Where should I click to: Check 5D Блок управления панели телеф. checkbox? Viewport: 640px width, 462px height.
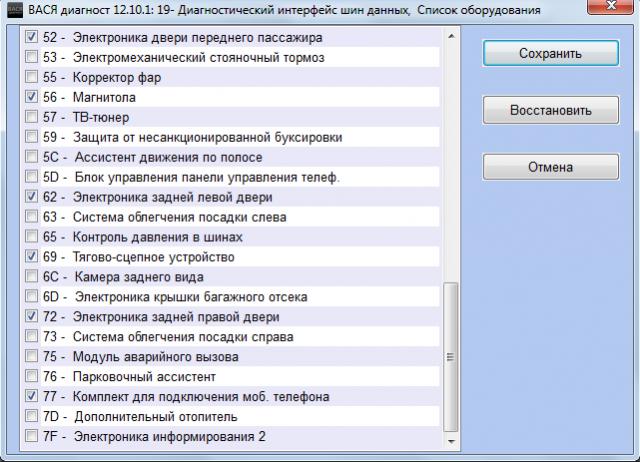click(31, 177)
